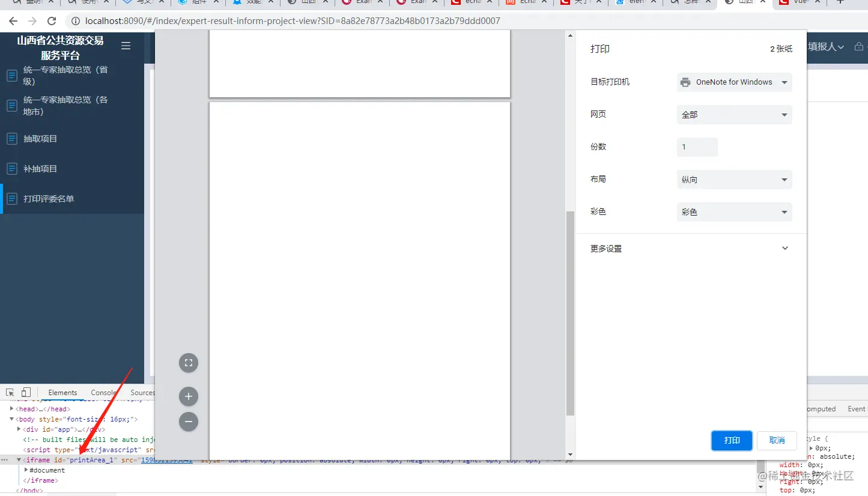The image size is (868, 496).
Task: Open 补抽项目 sidebar menu item
Action: 72,169
